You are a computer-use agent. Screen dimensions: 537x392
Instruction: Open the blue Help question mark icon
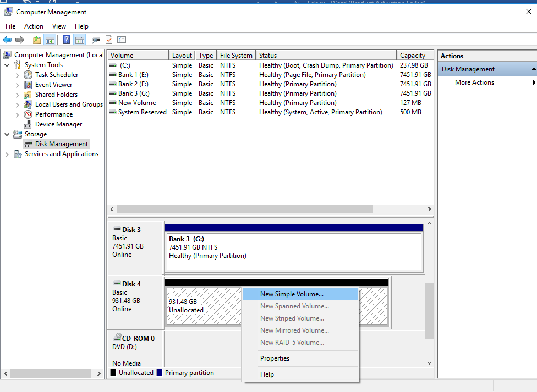point(66,40)
